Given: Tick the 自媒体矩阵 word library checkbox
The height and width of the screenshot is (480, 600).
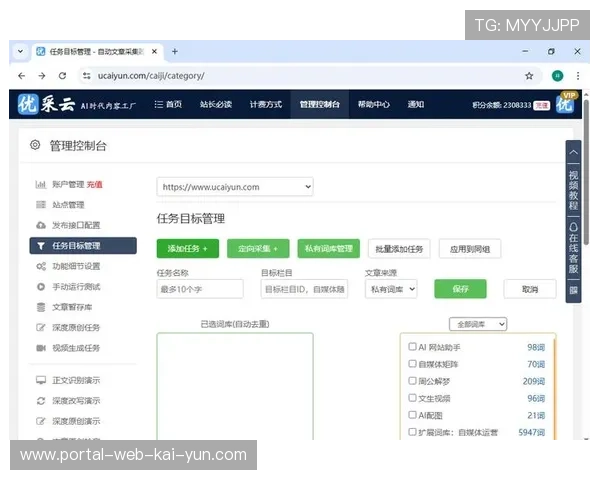Looking at the screenshot, I should 412,364.
